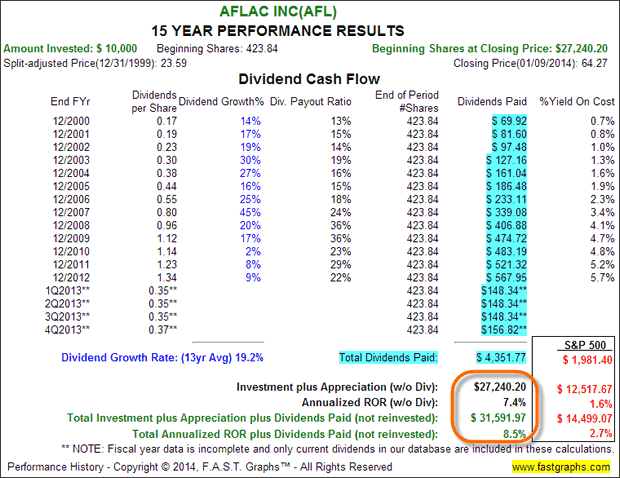Select the $ 161.04 dividends paid cell
Screen dimensions: 620x478
click(506, 173)
